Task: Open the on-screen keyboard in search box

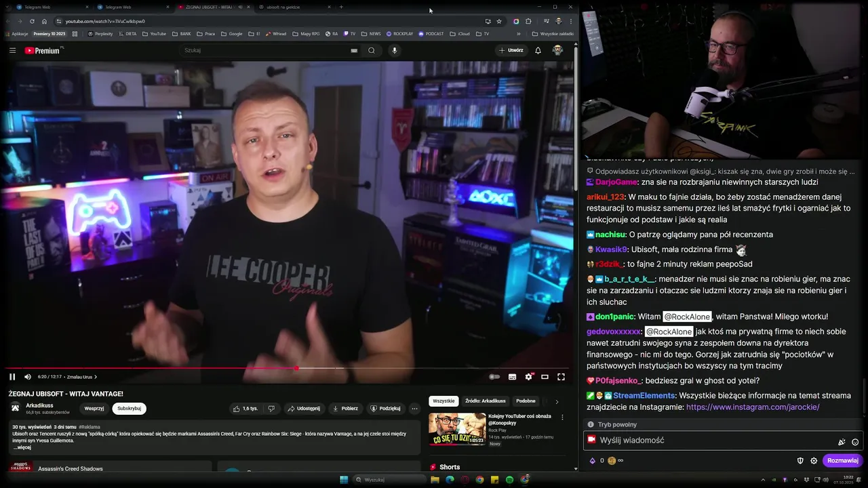Action: tap(354, 50)
